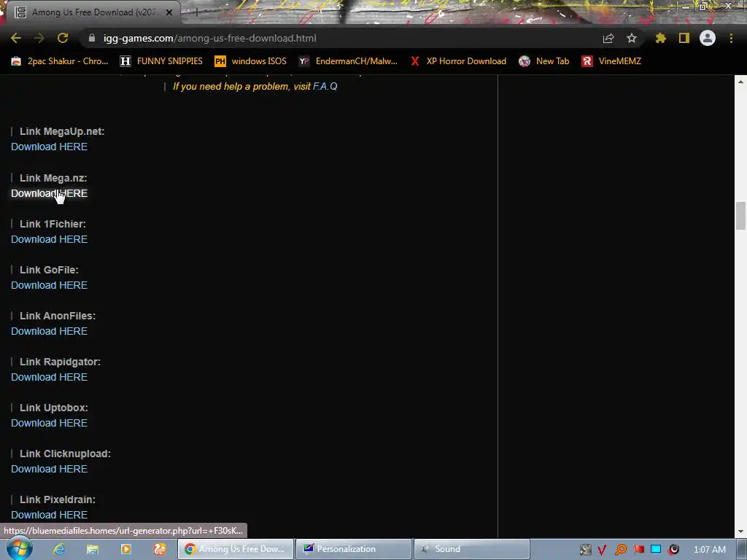The width and height of the screenshot is (747, 560).
Task: Open the clock showing 1:07 AM
Action: pos(709,550)
